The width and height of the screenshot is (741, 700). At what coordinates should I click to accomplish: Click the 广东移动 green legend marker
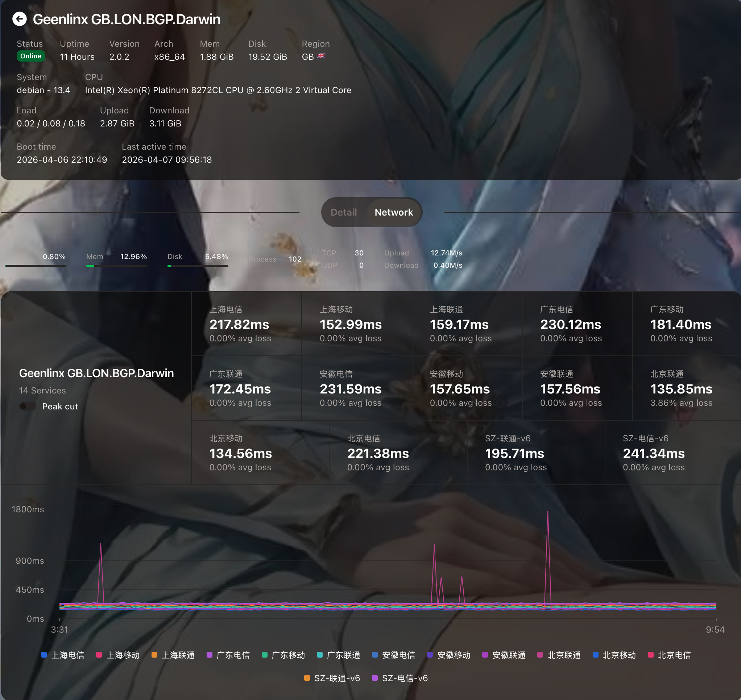(265, 655)
